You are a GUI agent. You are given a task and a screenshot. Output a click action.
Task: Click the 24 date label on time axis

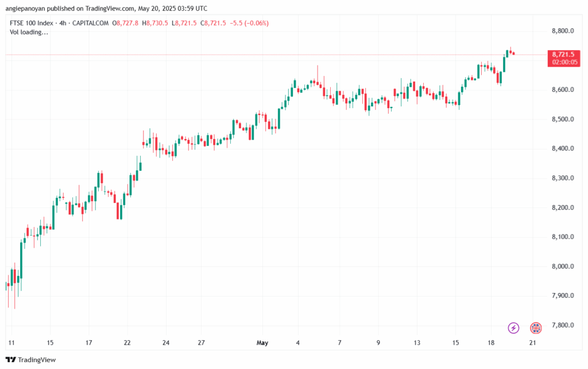pyautogui.click(x=166, y=343)
